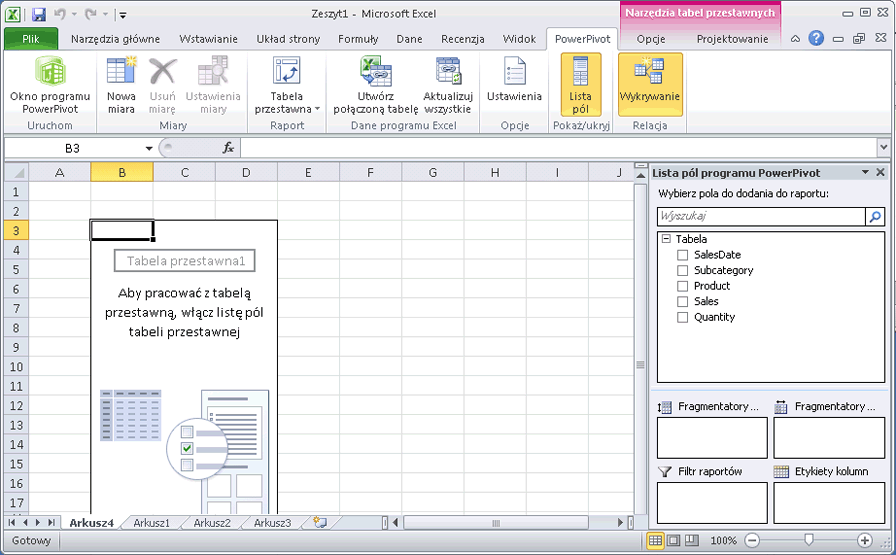Open the Tabela przestawna dropdown arrow
896x555 pixels.
(317, 109)
